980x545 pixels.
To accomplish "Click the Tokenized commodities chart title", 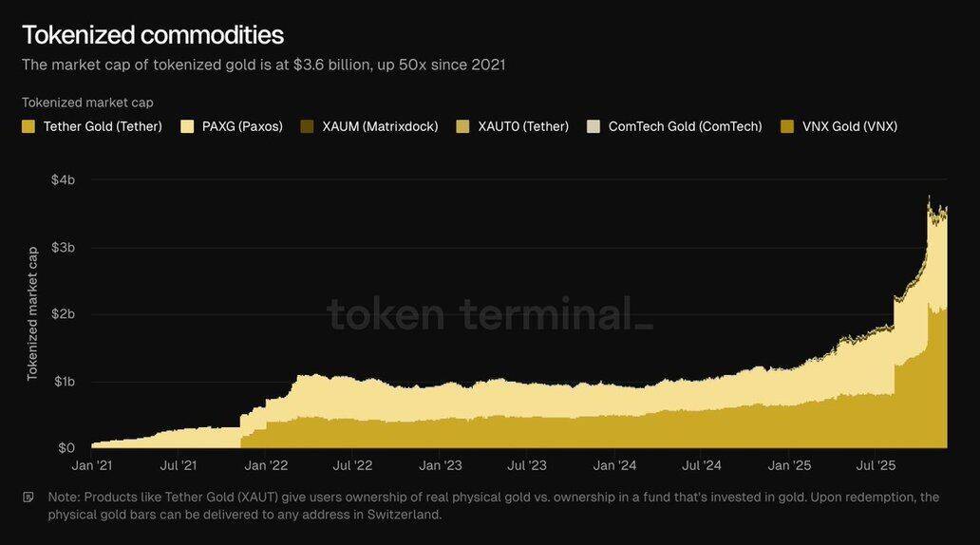I will click(153, 35).
